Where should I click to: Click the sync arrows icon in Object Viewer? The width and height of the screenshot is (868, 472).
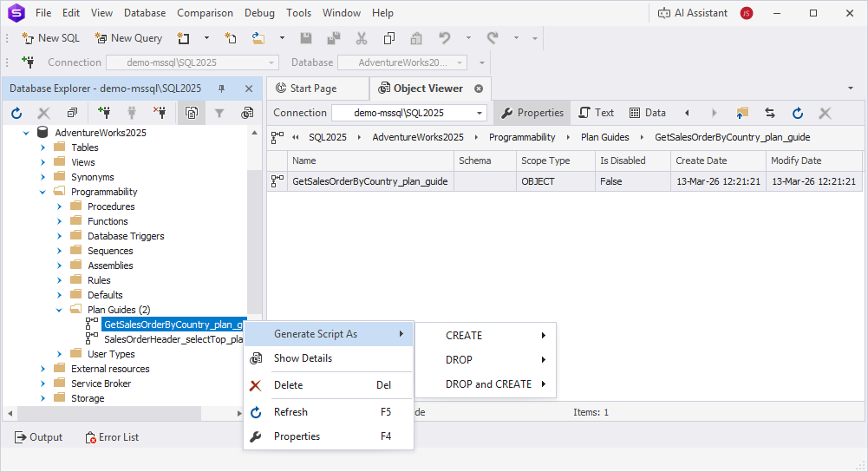769,113
